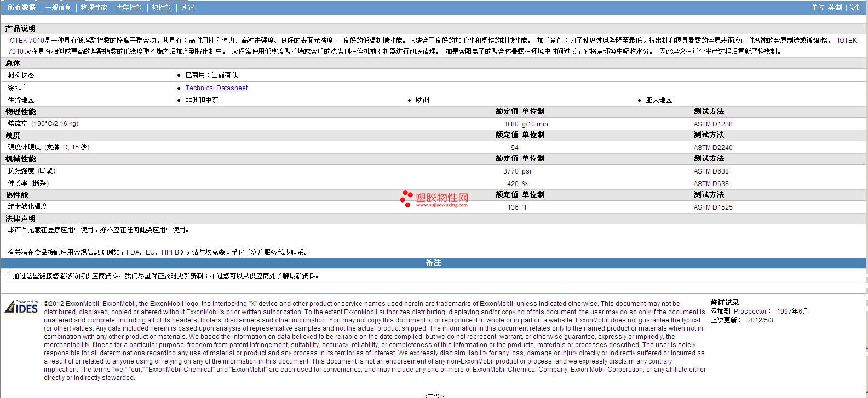Viewport: 868px width, 398px height.
Task: Select the elongation value 420
Action: 513,184
